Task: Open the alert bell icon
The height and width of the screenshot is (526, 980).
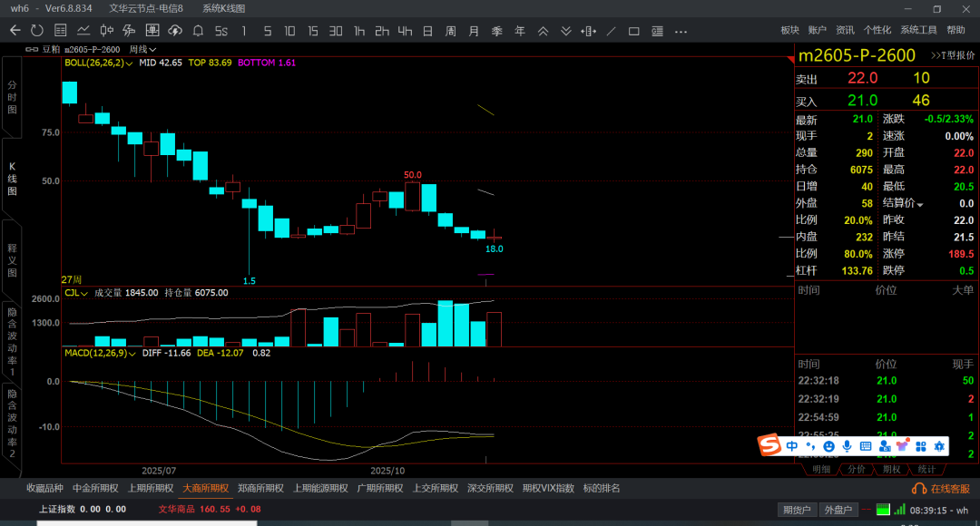Action: point(198,31)
